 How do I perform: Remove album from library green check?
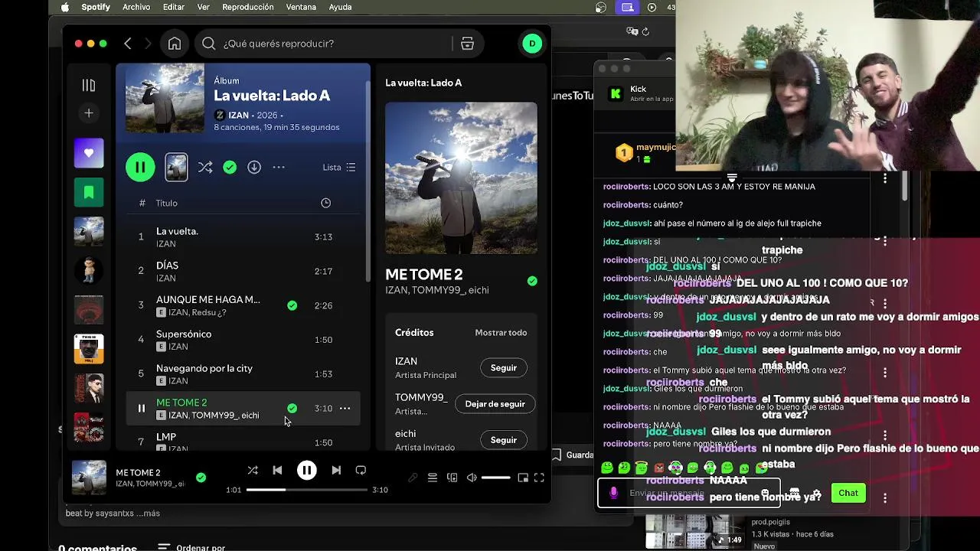coord(230,167)
